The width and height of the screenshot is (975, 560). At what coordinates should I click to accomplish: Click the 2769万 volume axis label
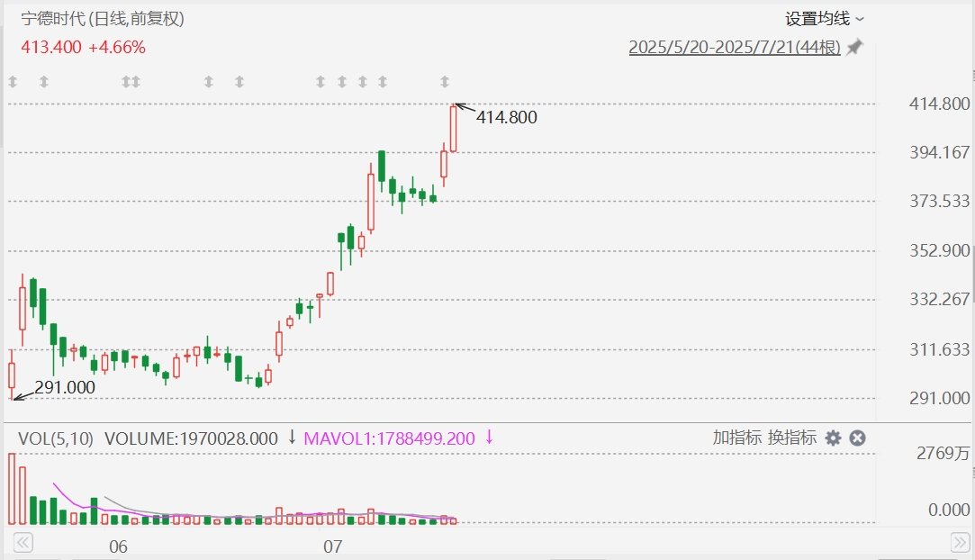point(943,453)
